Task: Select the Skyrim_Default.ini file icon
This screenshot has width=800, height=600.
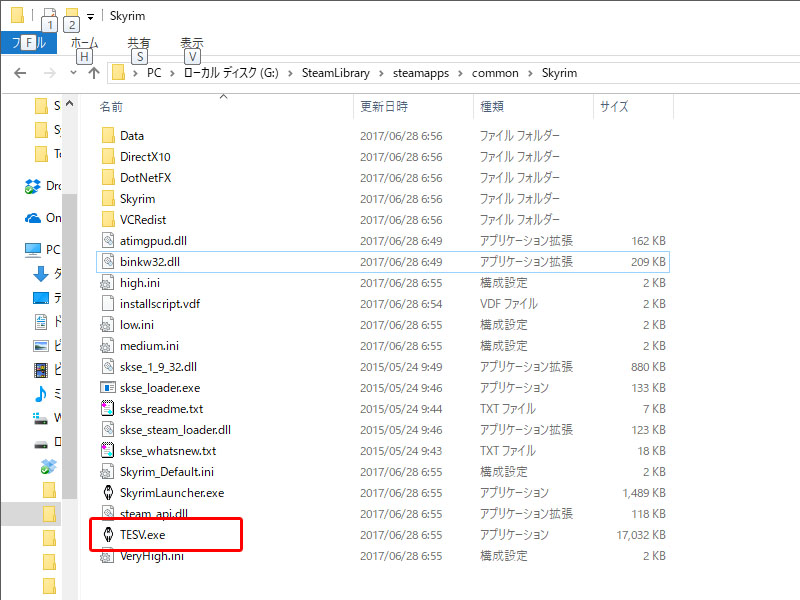Action: [x=108, y=471]
